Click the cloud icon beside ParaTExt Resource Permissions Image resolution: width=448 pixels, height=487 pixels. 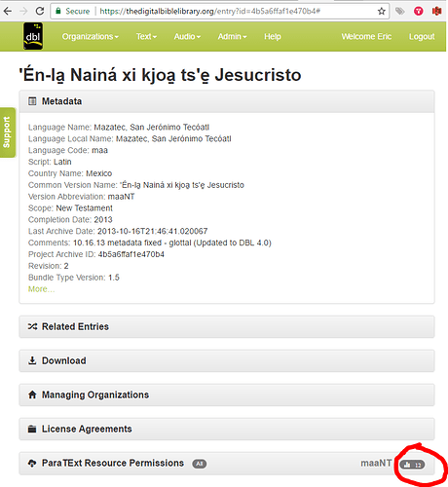32,463
